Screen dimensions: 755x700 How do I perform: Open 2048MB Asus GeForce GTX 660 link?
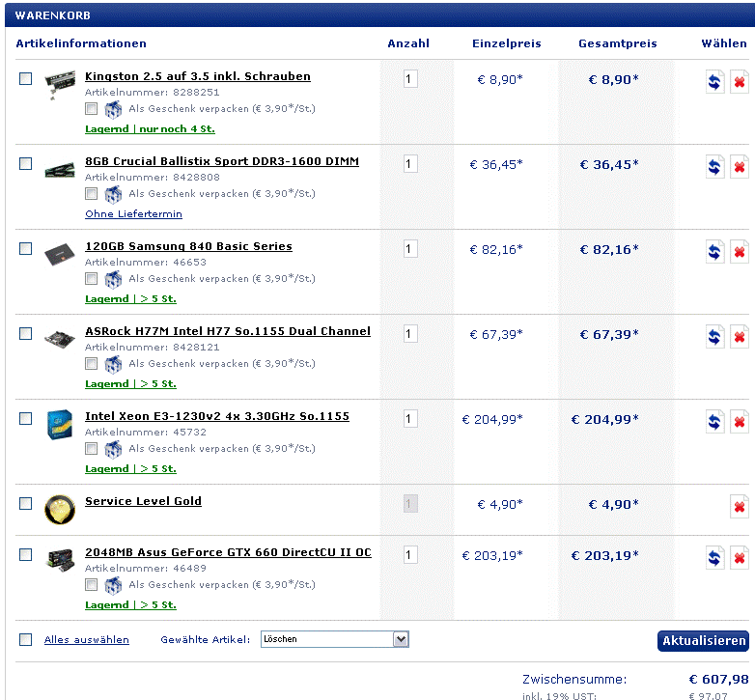coord(228,552)
